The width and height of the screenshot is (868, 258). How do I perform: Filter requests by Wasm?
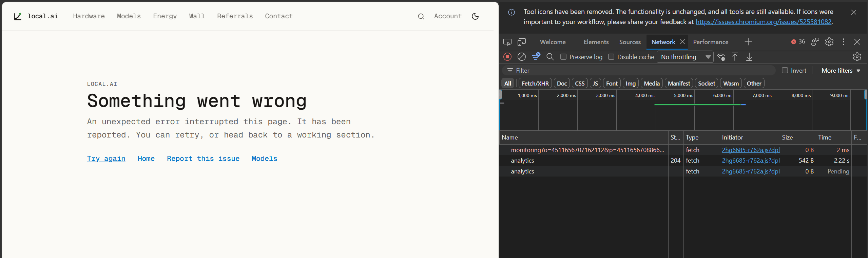pyautogui.click(x=731, y=84)
